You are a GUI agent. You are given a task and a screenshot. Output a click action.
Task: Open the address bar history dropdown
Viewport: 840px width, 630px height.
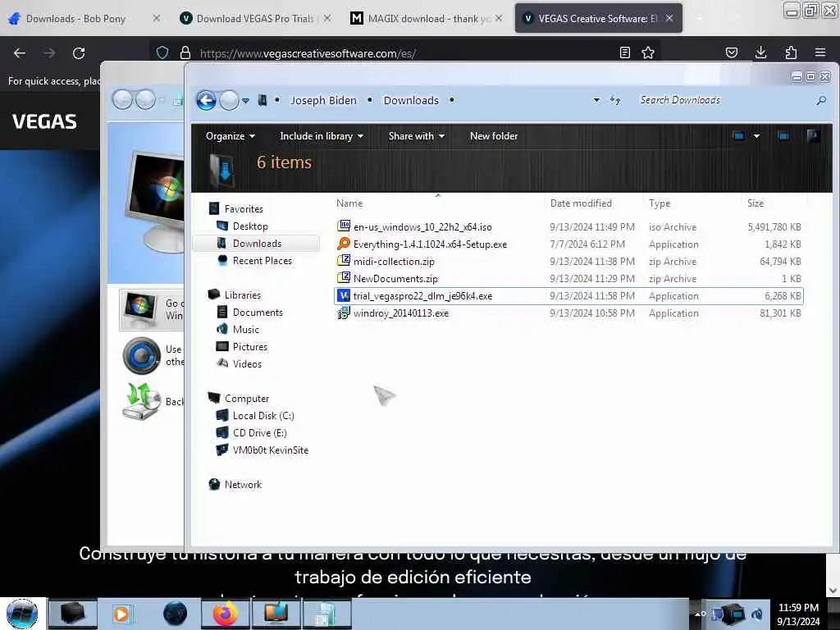point(596,100)
